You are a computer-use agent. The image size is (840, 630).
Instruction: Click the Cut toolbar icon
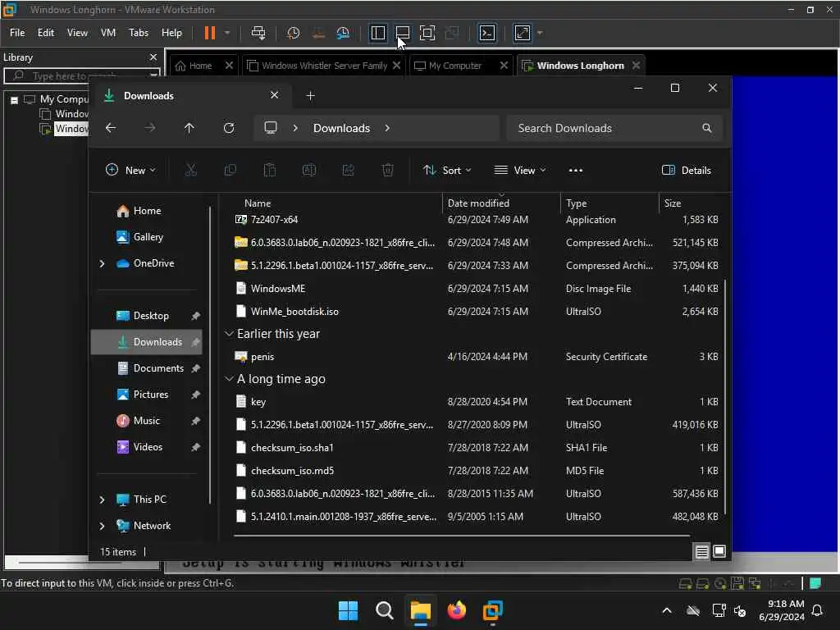click(x=190, y=171)
